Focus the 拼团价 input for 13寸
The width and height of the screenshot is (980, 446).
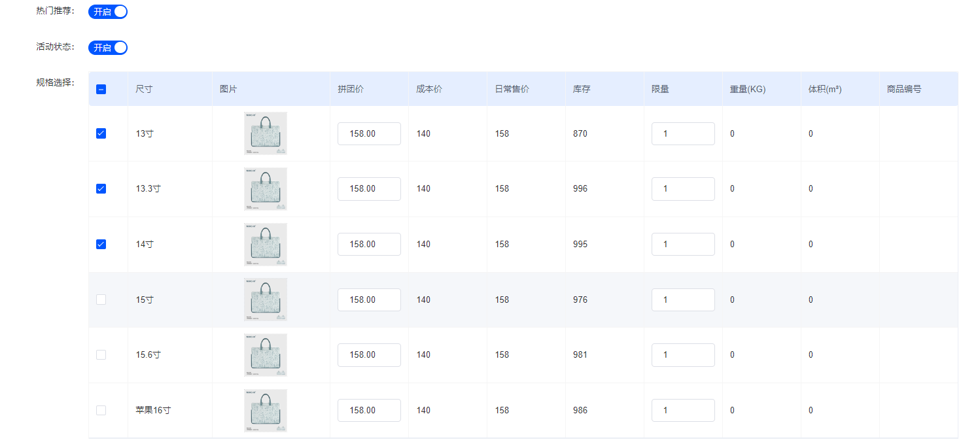point(369,133)
